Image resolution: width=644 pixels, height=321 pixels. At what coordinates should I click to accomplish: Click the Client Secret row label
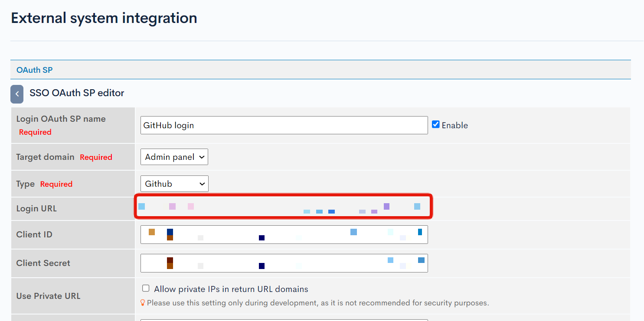(x=43, y=263)
